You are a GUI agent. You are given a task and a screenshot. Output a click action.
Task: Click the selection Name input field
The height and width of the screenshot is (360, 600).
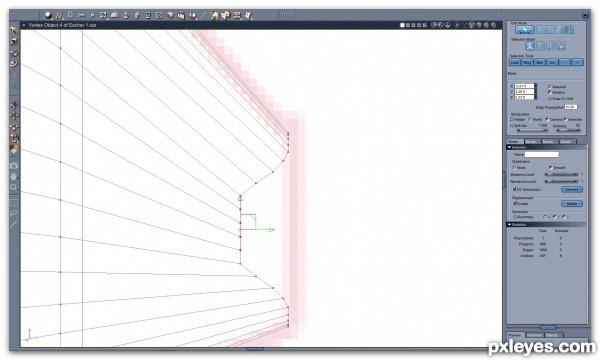click(541, 155)
